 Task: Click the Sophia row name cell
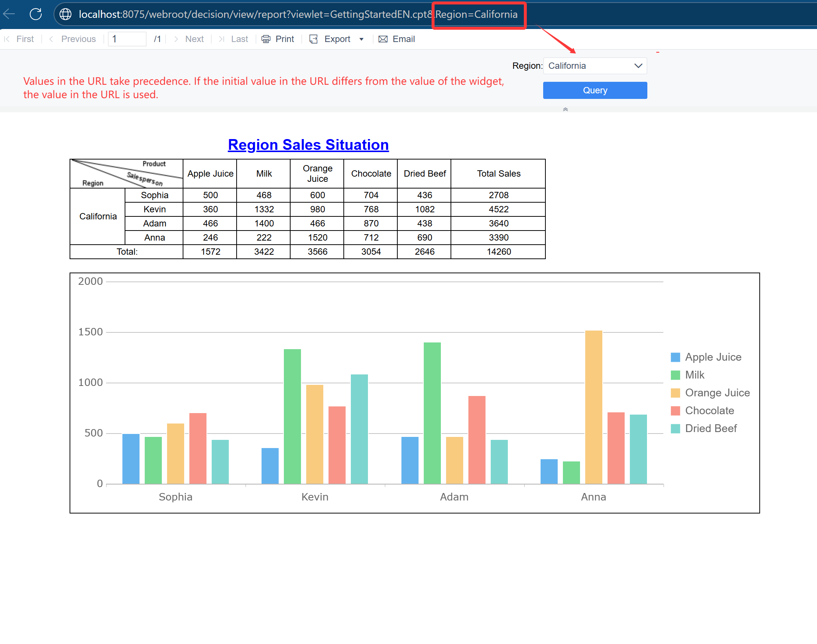pyautogui.click(x=154, y=195)
